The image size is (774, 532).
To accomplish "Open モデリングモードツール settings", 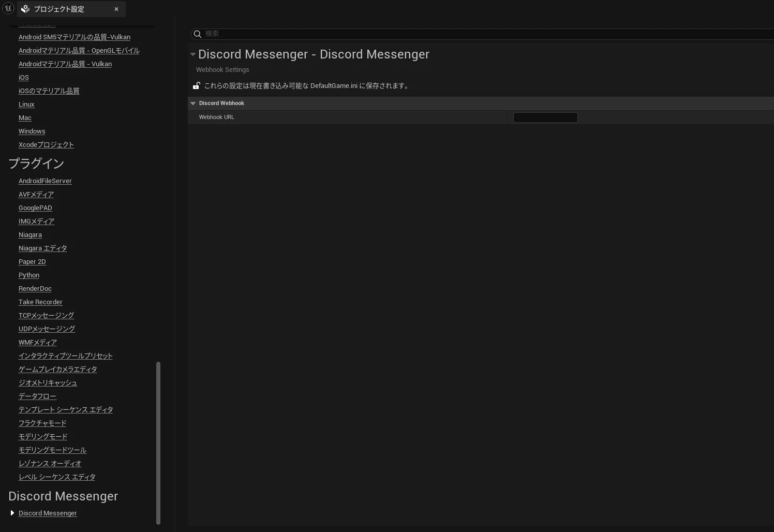I will click(x=53, y=450).
